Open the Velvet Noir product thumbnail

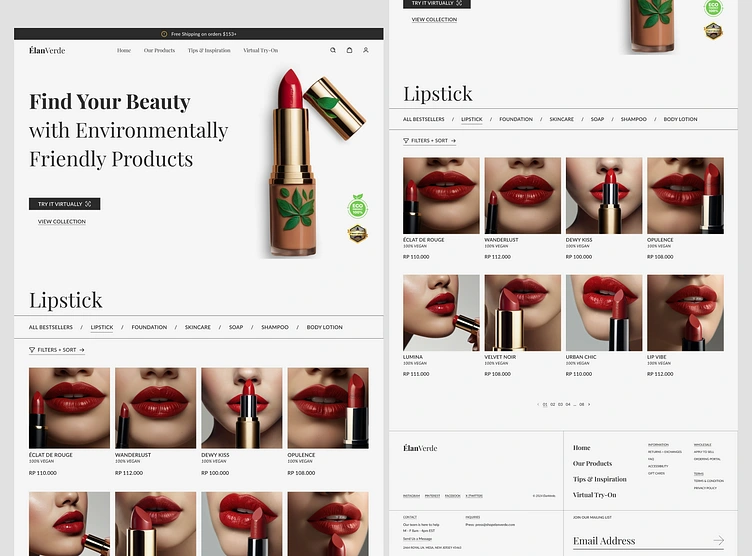tap(522, 313)
